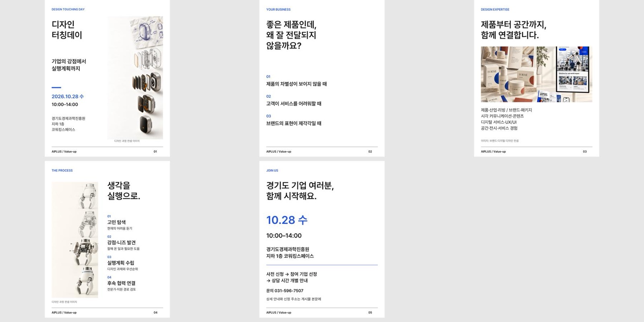Select 제품의 차별성이 보이지 않을 때 line
644x322 pixels.
(296, 84)
